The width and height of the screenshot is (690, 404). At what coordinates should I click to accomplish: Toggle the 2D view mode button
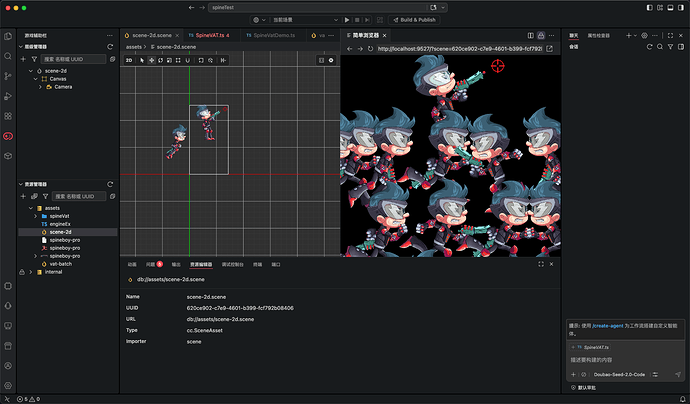[x=129, y=60]
